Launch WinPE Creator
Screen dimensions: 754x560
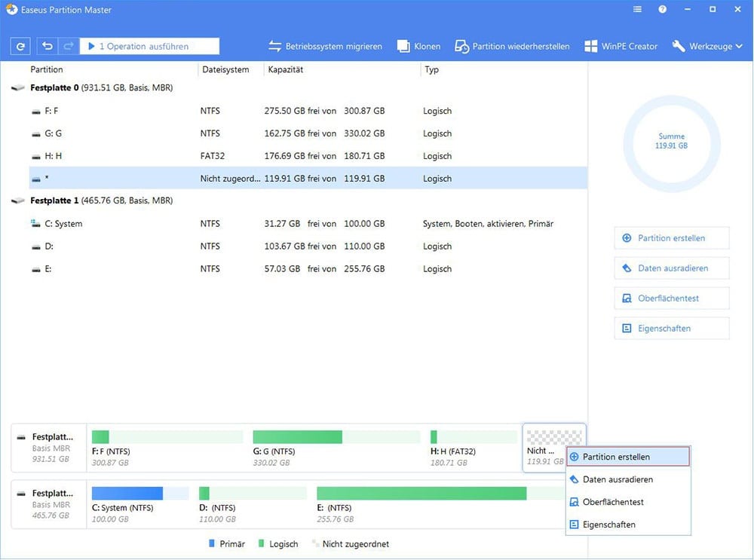coord(621,46)
